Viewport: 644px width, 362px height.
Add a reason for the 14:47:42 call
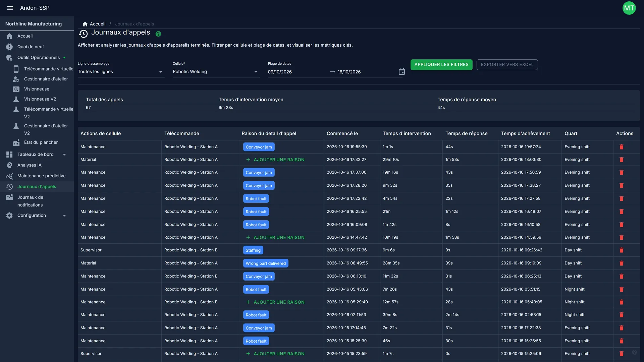pos(275,237)
